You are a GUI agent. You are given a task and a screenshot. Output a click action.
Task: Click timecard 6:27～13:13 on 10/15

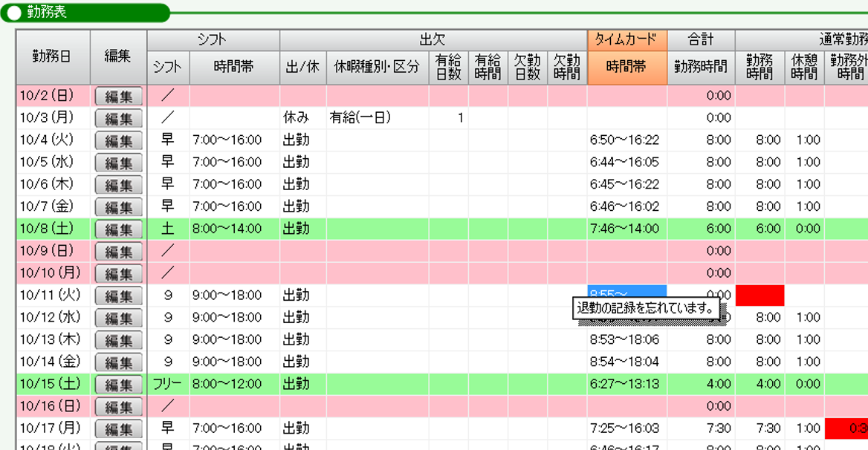point(627,384)
